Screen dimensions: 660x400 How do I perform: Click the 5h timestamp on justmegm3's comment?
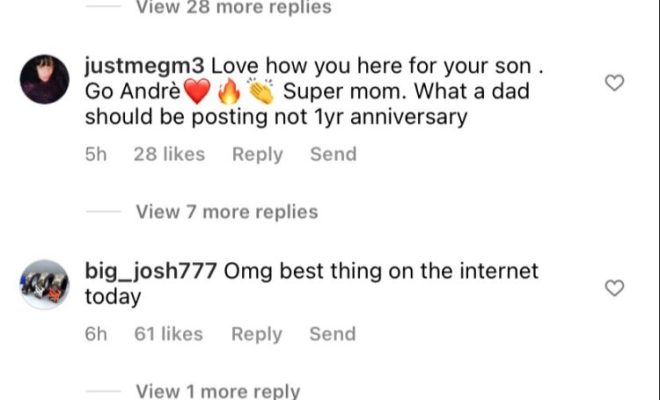pyautogui.click(x=96, y=154)
